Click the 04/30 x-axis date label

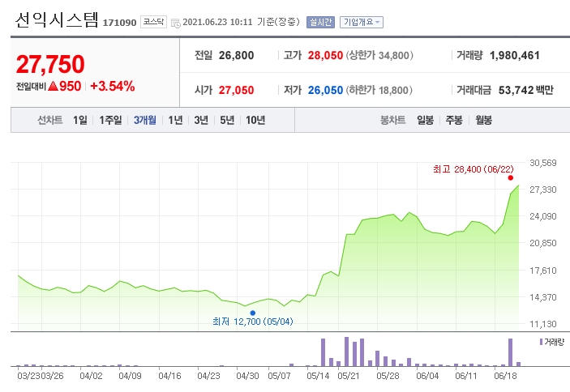247,376
